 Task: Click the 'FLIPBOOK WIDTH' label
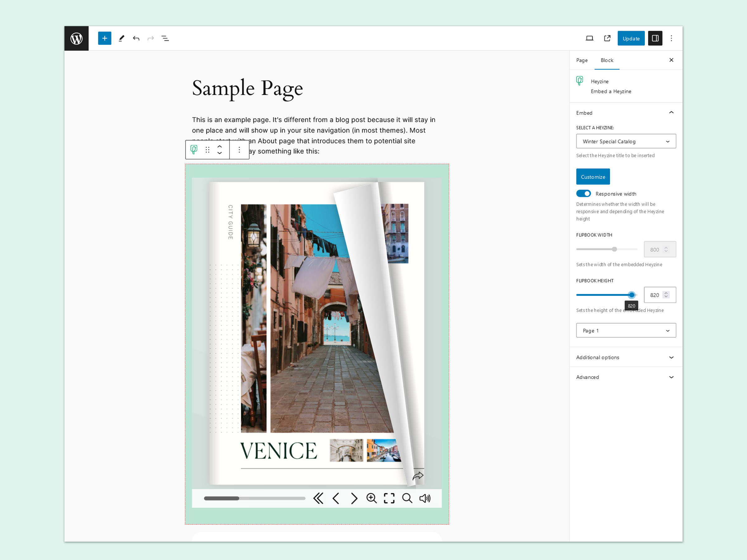click(594, 235)
